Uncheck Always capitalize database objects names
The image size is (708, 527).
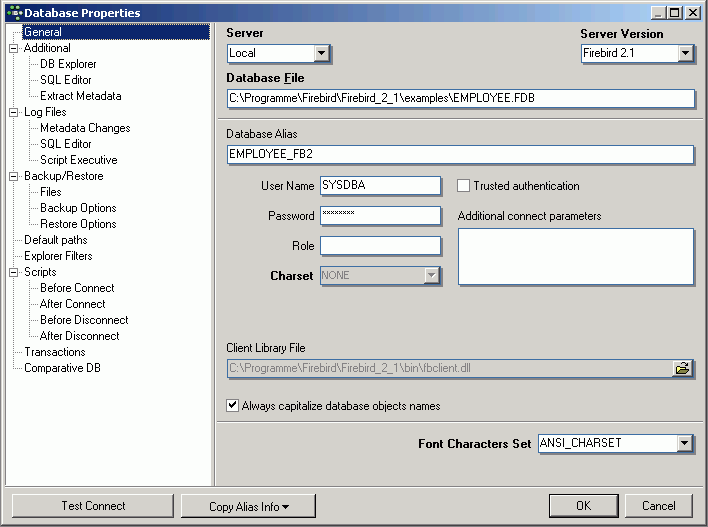232,405
